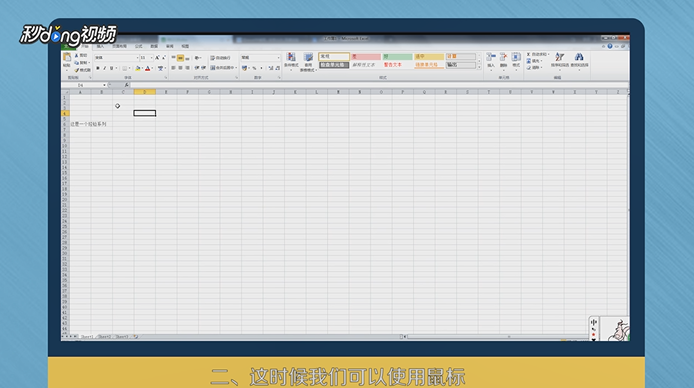Click the phonetic guide (文) icon

160,68
